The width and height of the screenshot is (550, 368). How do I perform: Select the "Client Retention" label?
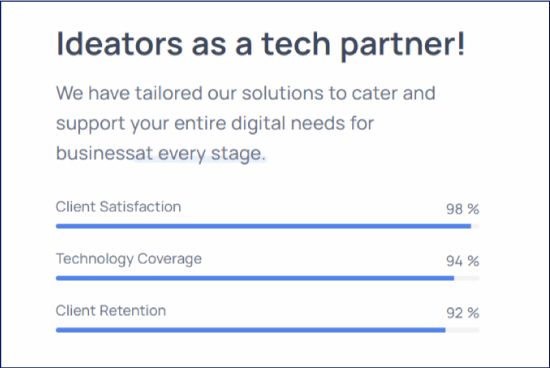point(110,311)
